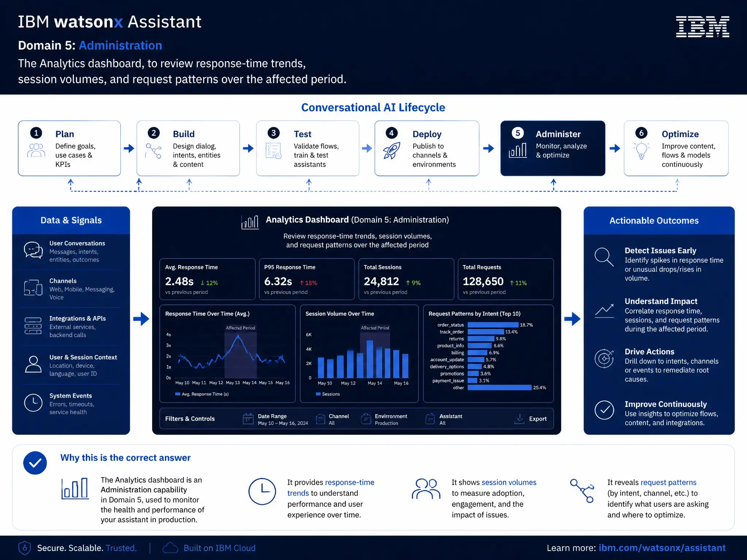Click the Understand Impact trend-line icon

(x=604, y=311)
